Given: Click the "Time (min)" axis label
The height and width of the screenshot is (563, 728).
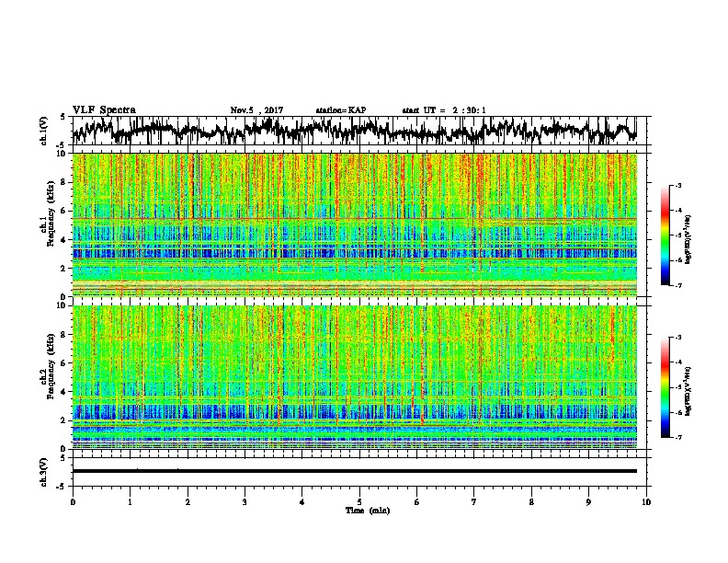Looking at the screenshot, I should tap(368, 511).
